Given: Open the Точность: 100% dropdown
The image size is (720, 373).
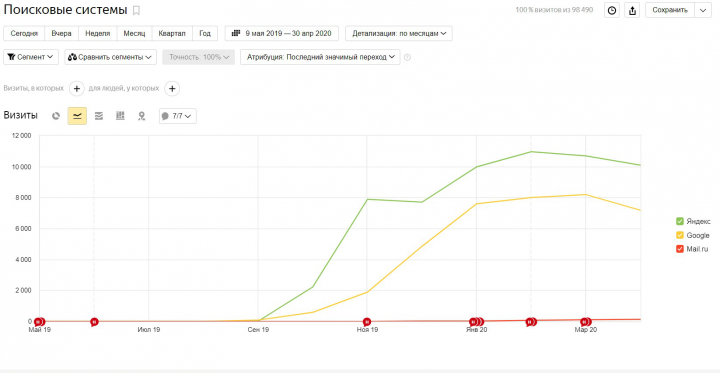Looking at the screenshot, I should pos(198,57).
